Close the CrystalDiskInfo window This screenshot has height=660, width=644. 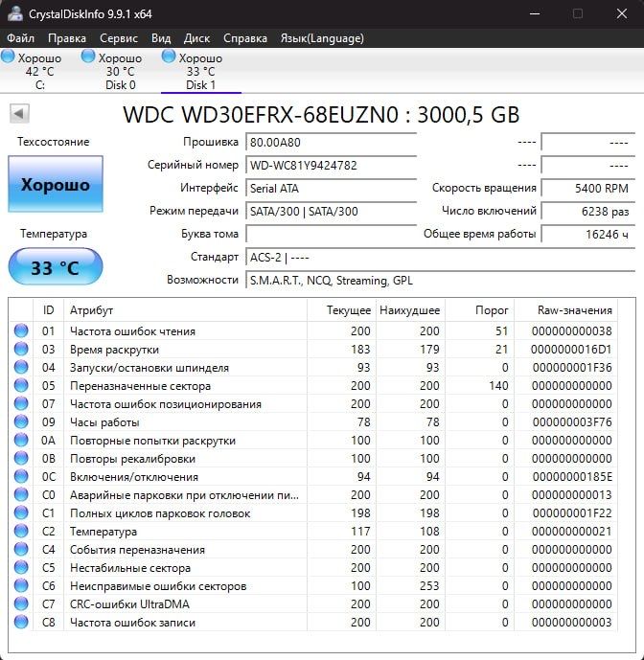point(622,14)
